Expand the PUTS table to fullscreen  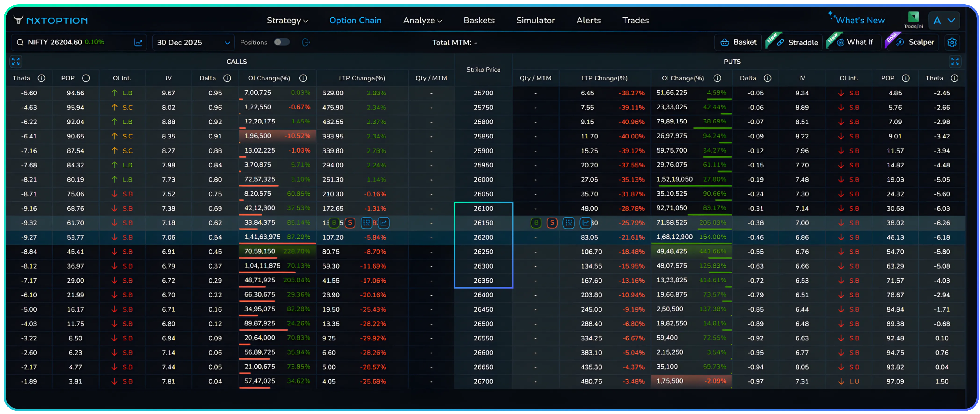(x=955, y=61)
